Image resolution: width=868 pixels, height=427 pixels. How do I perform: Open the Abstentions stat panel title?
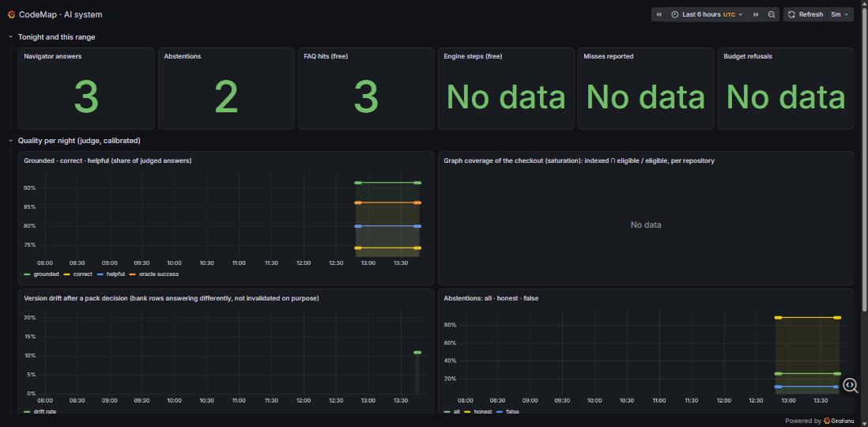tap(182, 56)
